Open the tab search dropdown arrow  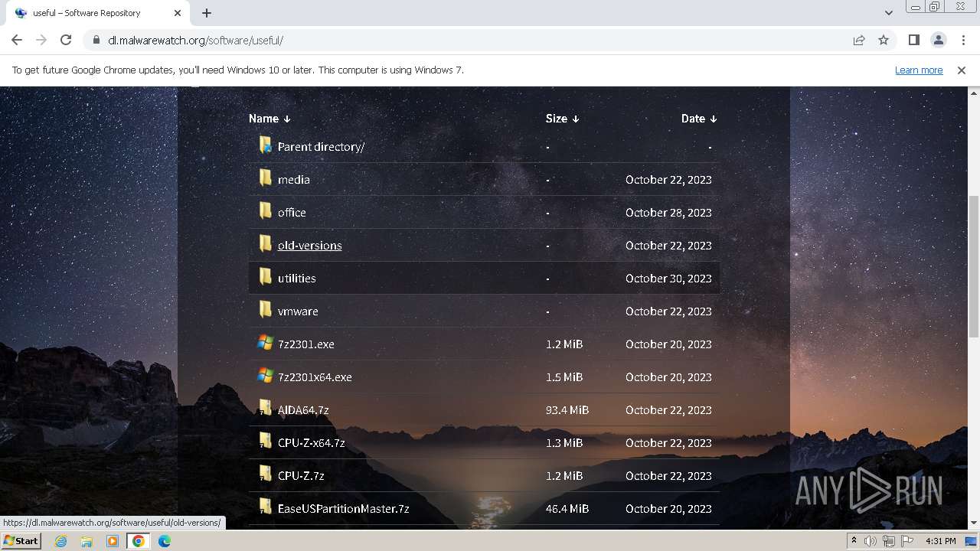pyautogui.click(x=888, y=13)
